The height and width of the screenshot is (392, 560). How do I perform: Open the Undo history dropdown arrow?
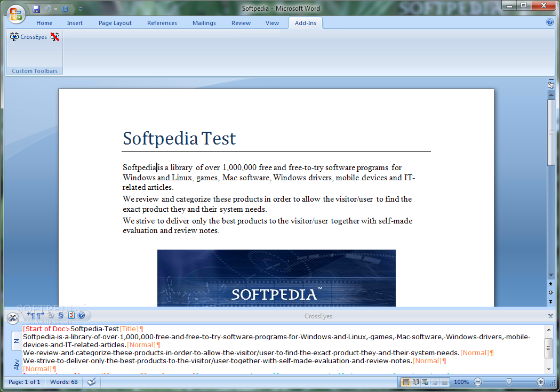(55, 9)
